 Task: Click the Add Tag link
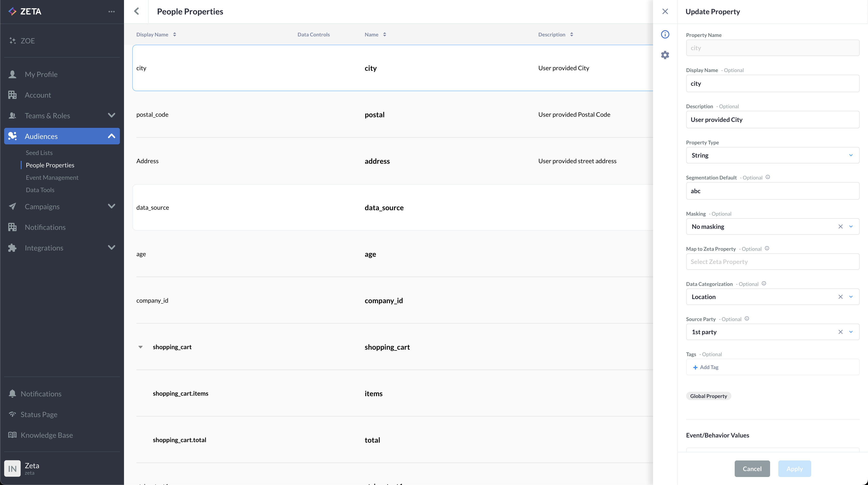click(706, 367)
